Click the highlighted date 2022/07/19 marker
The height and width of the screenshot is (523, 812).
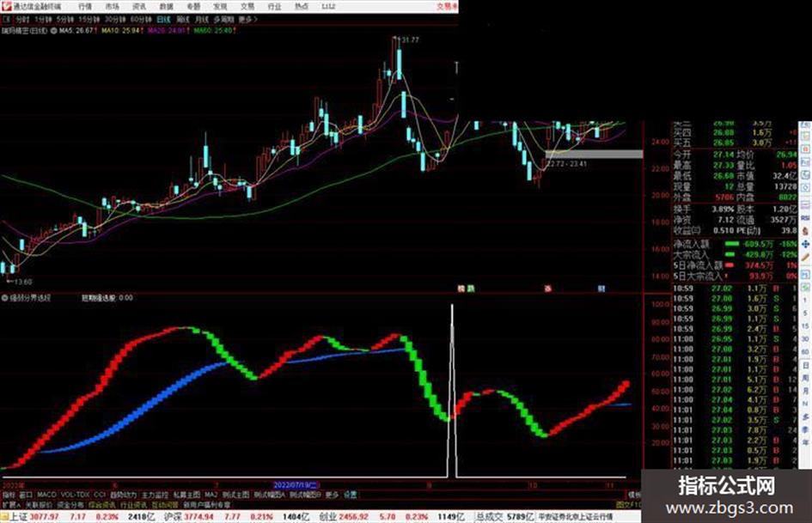click(x=296, y=484)
